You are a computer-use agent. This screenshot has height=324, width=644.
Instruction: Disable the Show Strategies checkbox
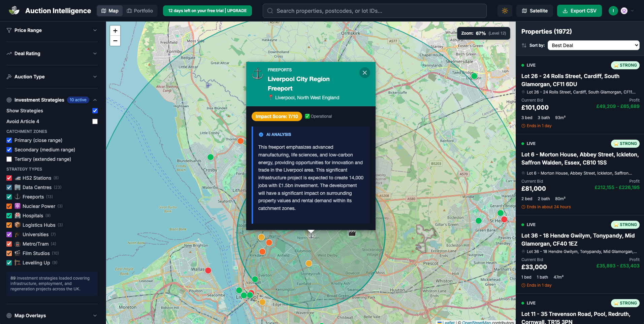pyautogui.click(x=95, y=111)
